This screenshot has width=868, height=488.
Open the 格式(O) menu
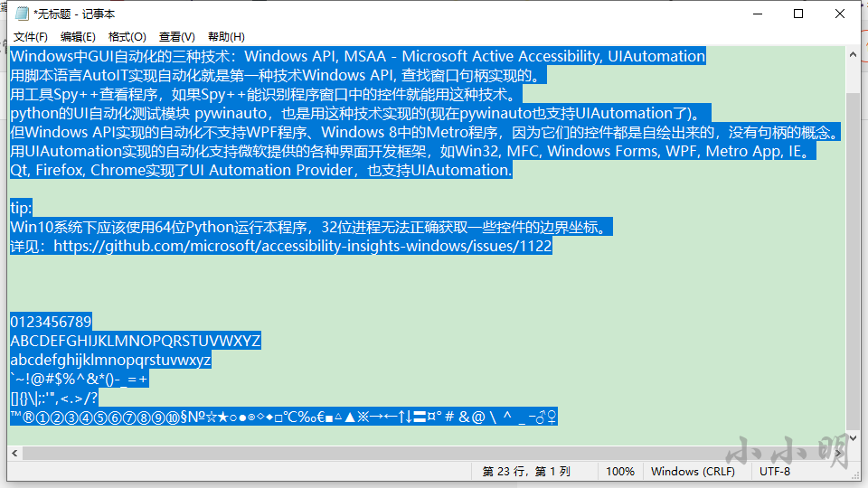pyautogui.click(x=127, y=36)
